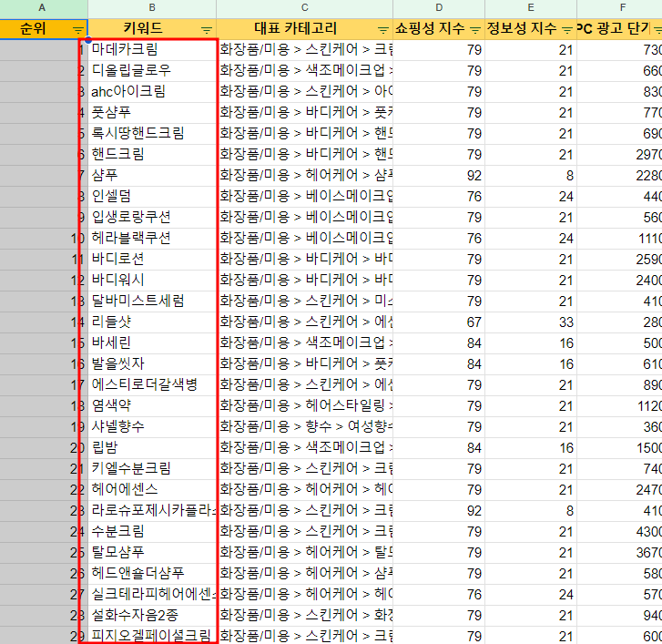Click the ahc아이크림 keyword cell
The width and height of the screenshot is (662, 644).
(152, 92)
